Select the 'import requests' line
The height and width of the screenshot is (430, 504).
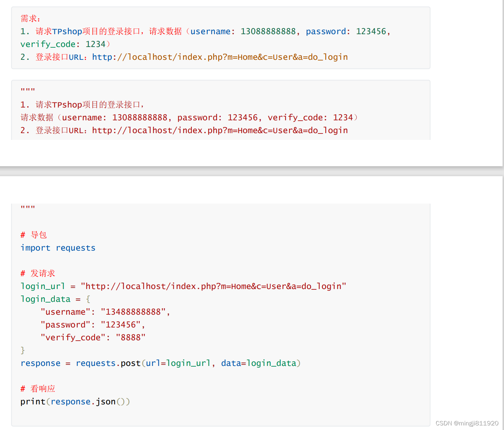[x=58, y=248]
